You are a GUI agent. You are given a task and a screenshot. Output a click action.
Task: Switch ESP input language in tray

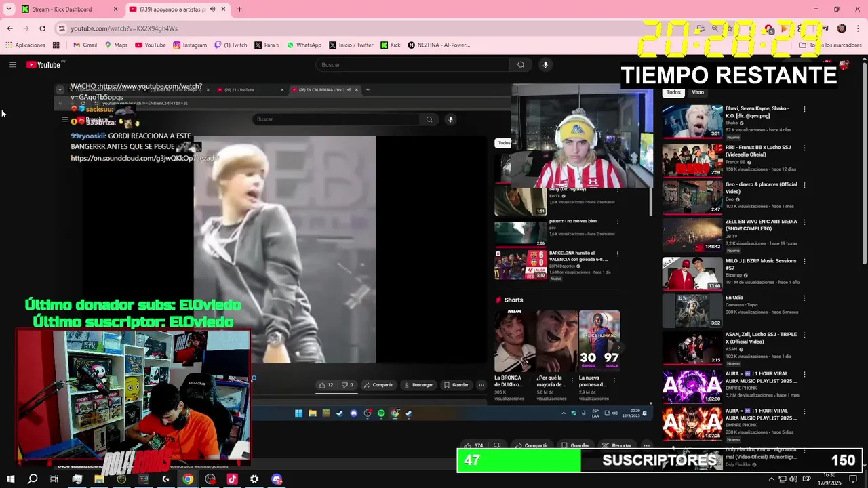806,479
